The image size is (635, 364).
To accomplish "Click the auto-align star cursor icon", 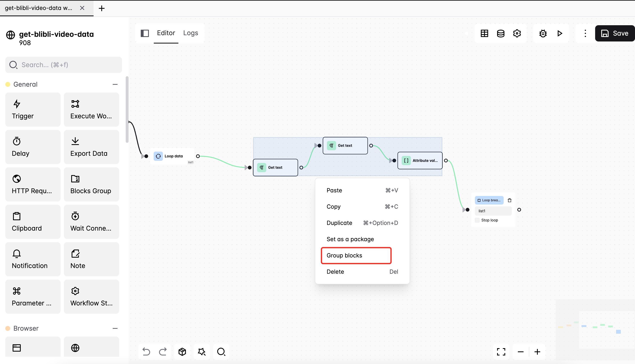I will (x=202, y=352).
